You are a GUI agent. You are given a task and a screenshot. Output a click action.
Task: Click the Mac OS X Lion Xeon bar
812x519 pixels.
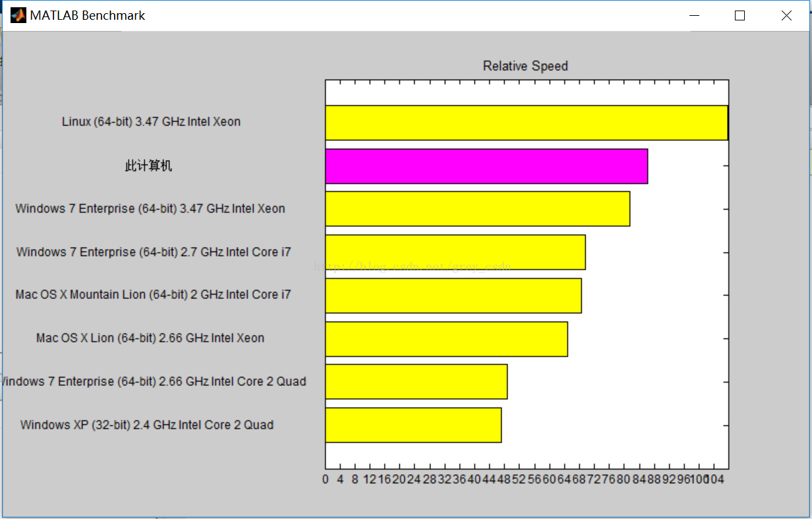pos(447,339)
